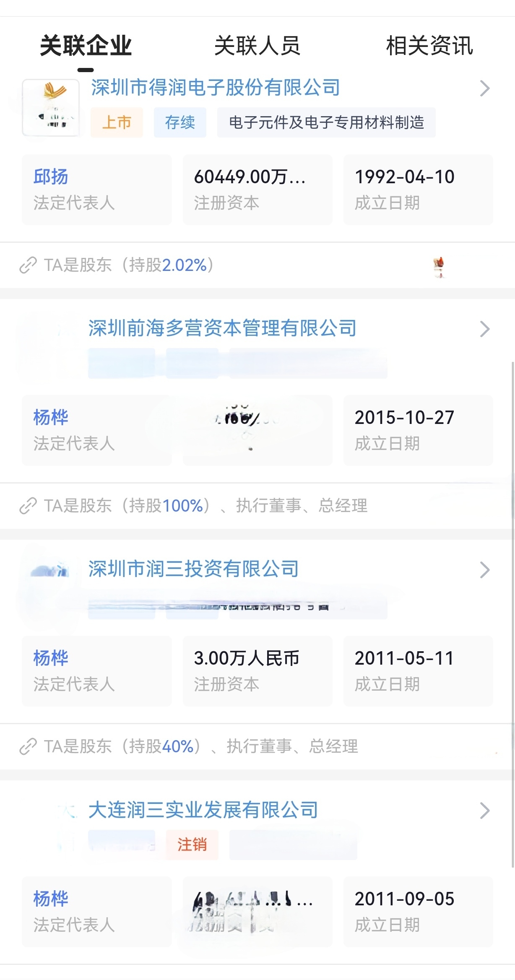Click the 持股40% 执行董事 relation text
The image size is (515, 980).
tap(201, 746)
